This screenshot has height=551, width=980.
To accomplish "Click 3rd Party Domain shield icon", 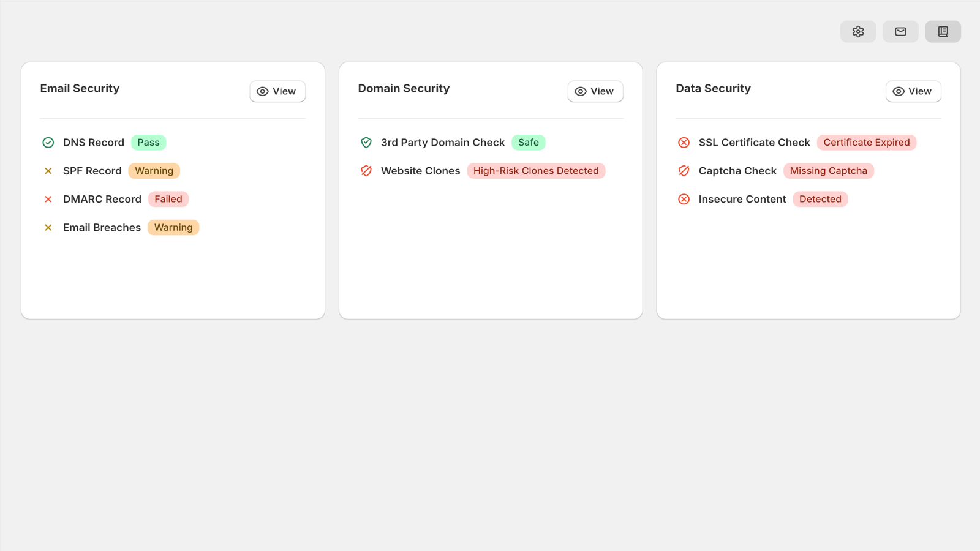I will (366, 143).
